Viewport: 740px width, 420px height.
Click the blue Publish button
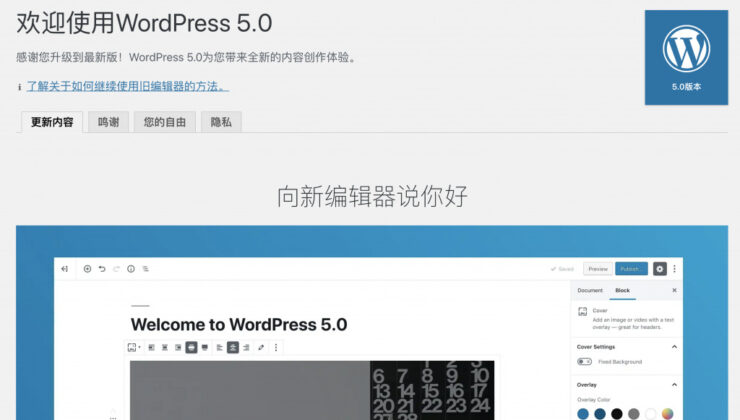(631, 269)
